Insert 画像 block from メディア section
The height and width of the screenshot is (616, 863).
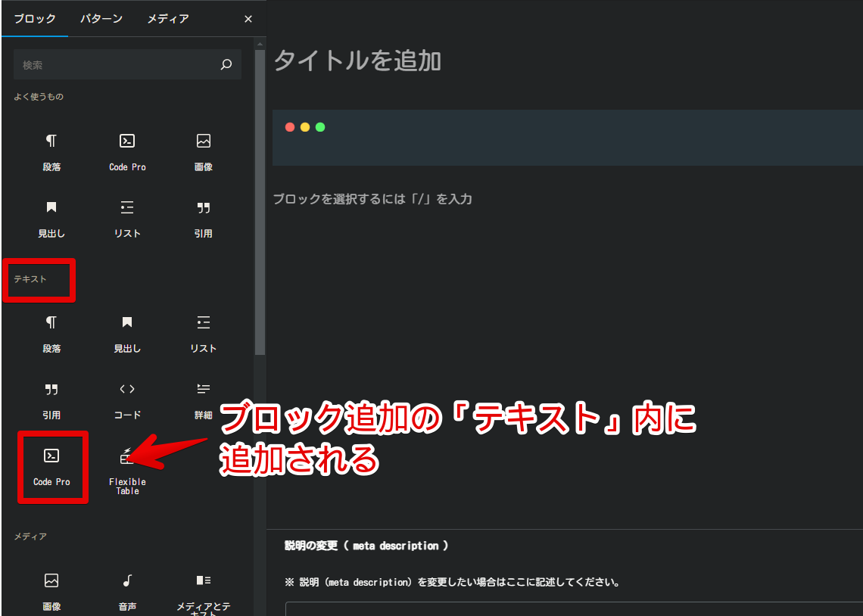coord(51,591)
